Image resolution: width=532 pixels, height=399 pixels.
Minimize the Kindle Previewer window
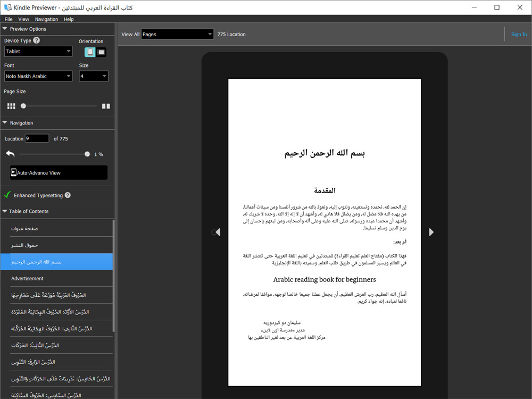tap(475, 7)
